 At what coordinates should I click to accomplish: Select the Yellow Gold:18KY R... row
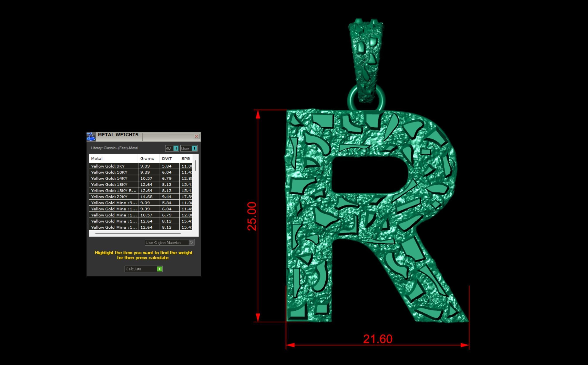[141, 190]
